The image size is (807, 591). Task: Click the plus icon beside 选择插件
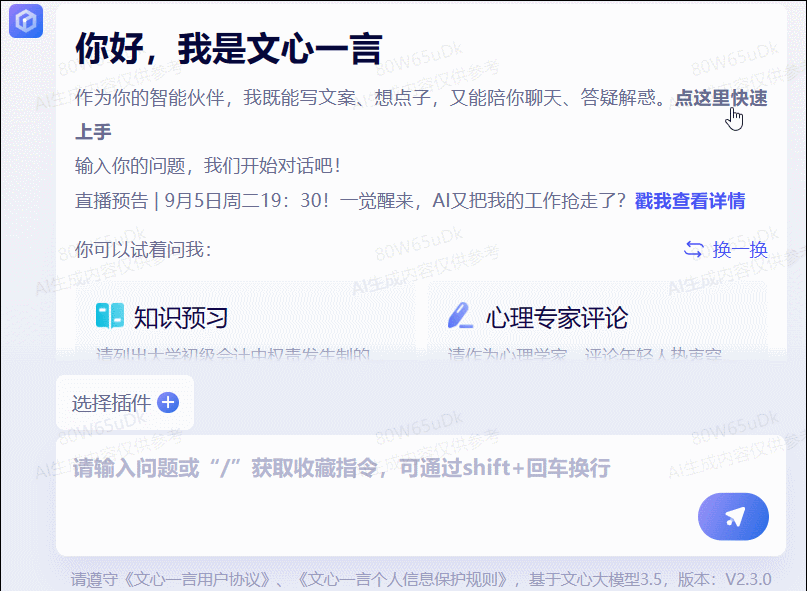coord(168,403)
